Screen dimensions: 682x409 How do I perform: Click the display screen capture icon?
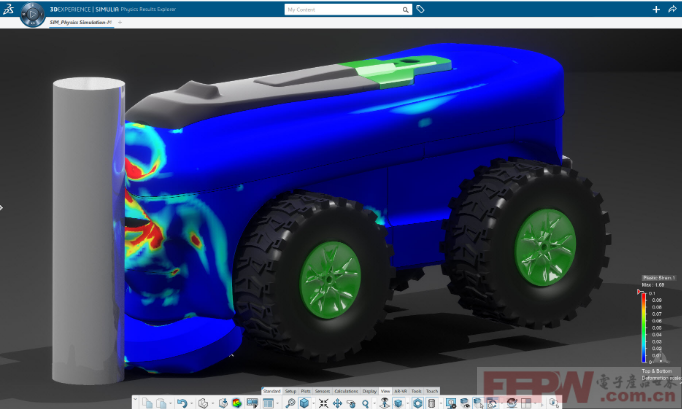coord(451,403)
